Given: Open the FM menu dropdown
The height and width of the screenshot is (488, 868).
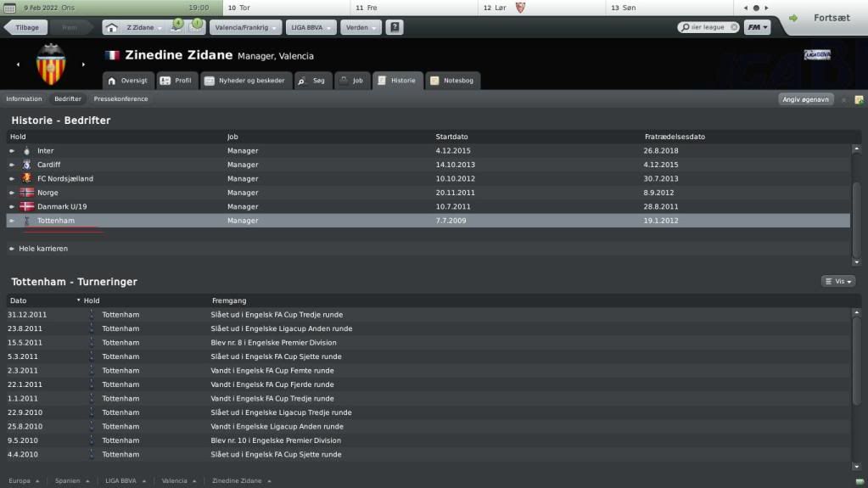Looking at the screenshot, I should [x=758, y=27].
